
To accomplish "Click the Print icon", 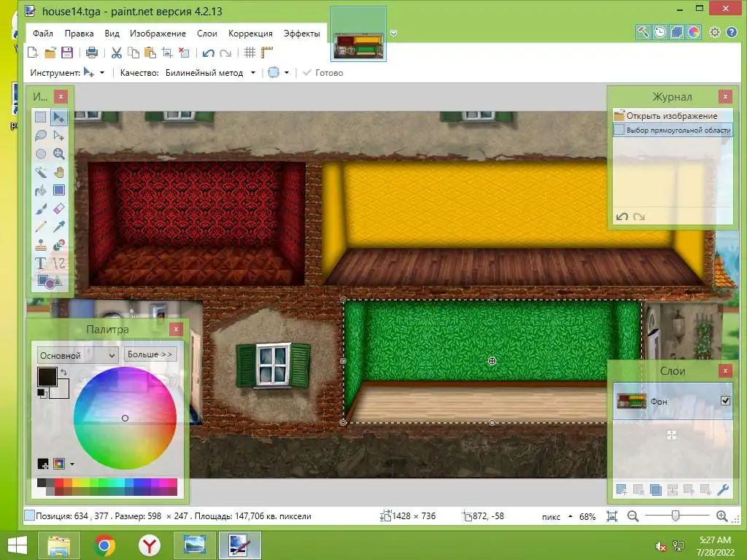I will [x=91, y=52].
